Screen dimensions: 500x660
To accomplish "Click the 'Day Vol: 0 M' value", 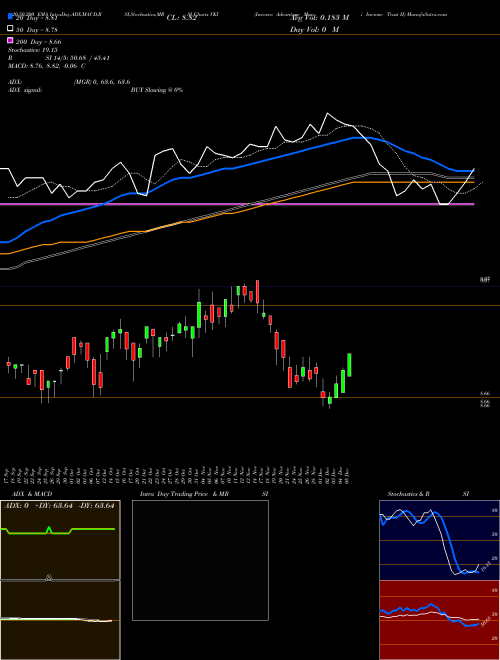I will [x=314, y=29].
